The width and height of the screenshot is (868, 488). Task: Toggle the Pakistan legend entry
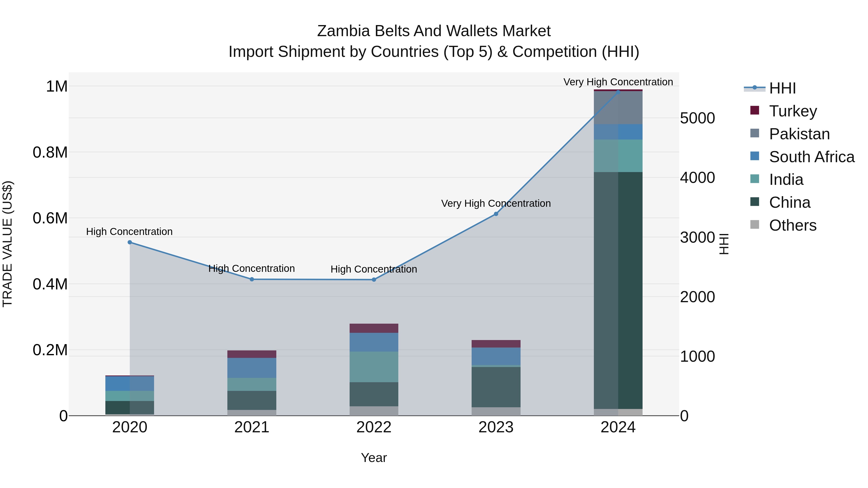pos(790,134)
